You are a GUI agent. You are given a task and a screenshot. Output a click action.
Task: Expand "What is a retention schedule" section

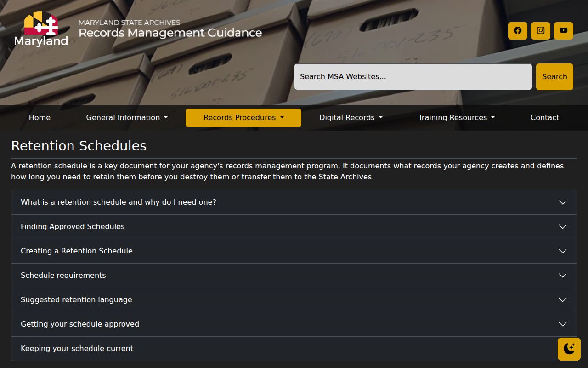point(294,202)
